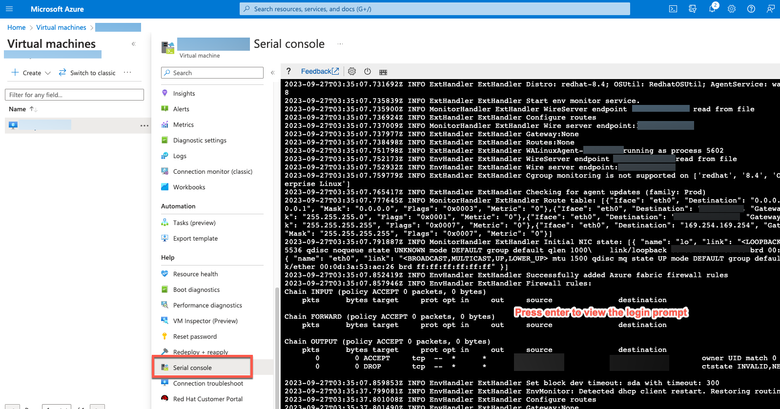780x409 pixels.
Task: Open the feedback icon in header
Action: pyautogui.click(x=771, y=9)
